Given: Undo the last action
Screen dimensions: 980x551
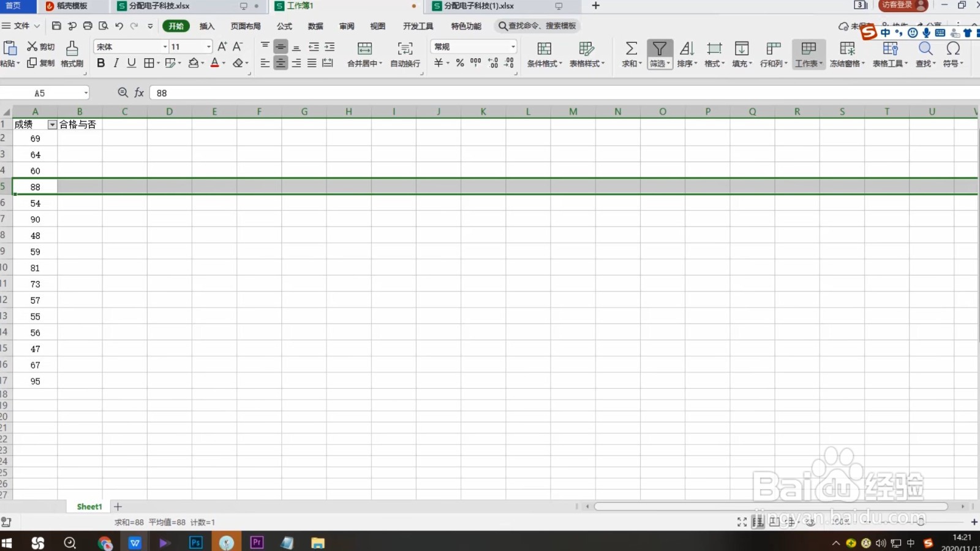Looking at the screenshot, I should tap(119, 26).
